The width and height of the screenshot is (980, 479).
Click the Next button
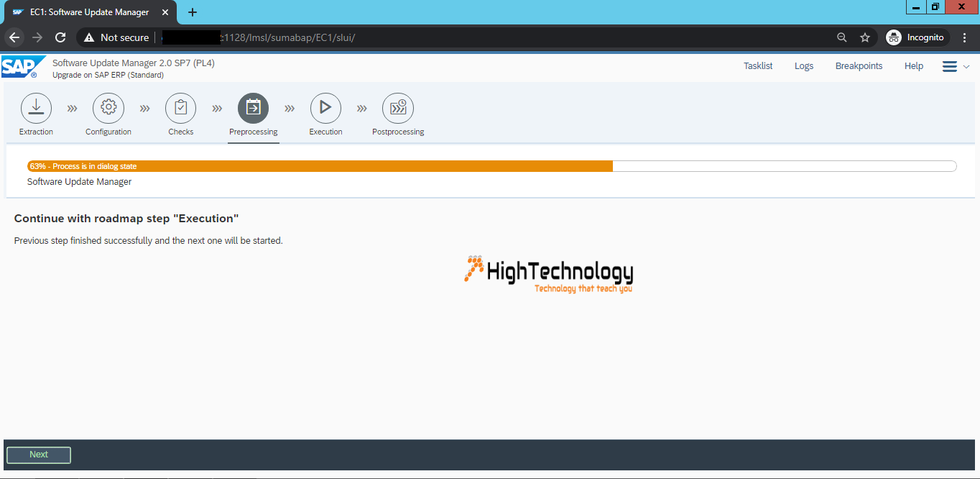(39, 455)
